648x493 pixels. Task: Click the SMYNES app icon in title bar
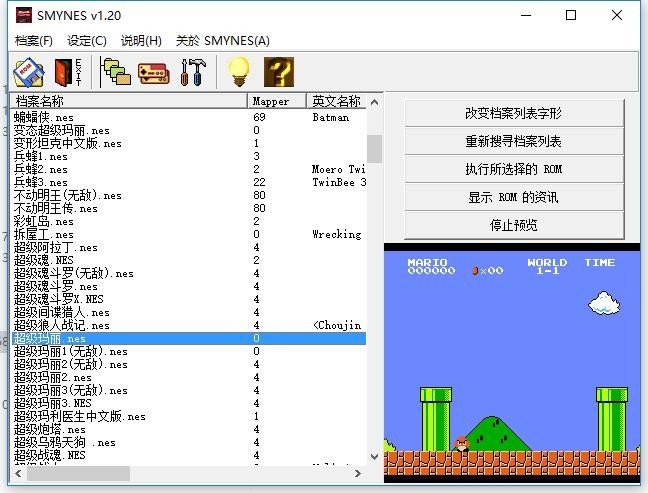[x=24, y=15]
